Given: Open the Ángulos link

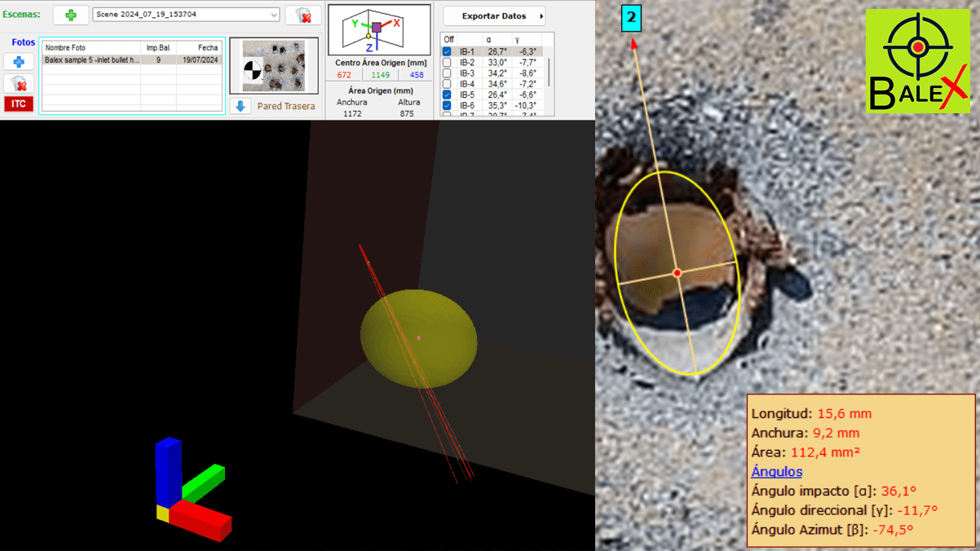Looking at the screenshot, I should (777, 472).
